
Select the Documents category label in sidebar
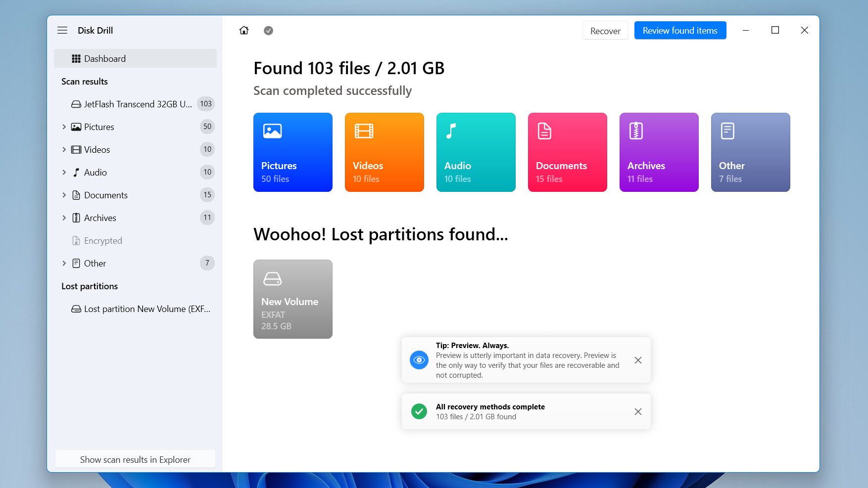point(106,195)
